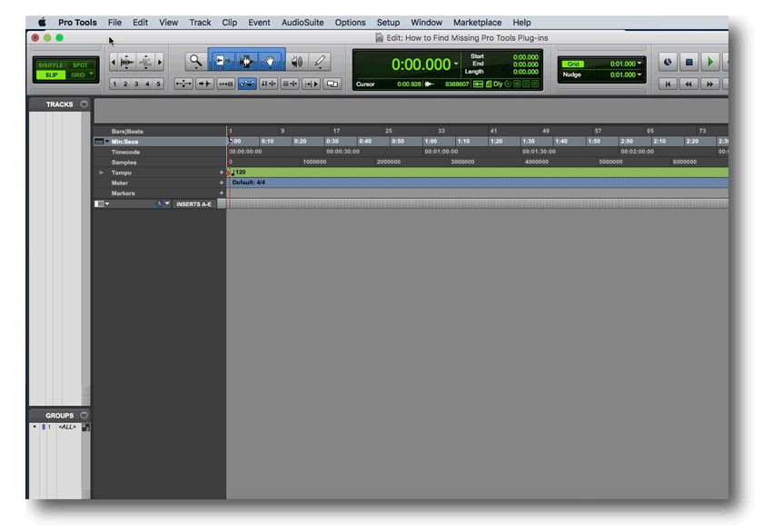Click the green Play transport button
This screenshot has height=532, width=763.
pyautogui.click(x=710, y=63)
